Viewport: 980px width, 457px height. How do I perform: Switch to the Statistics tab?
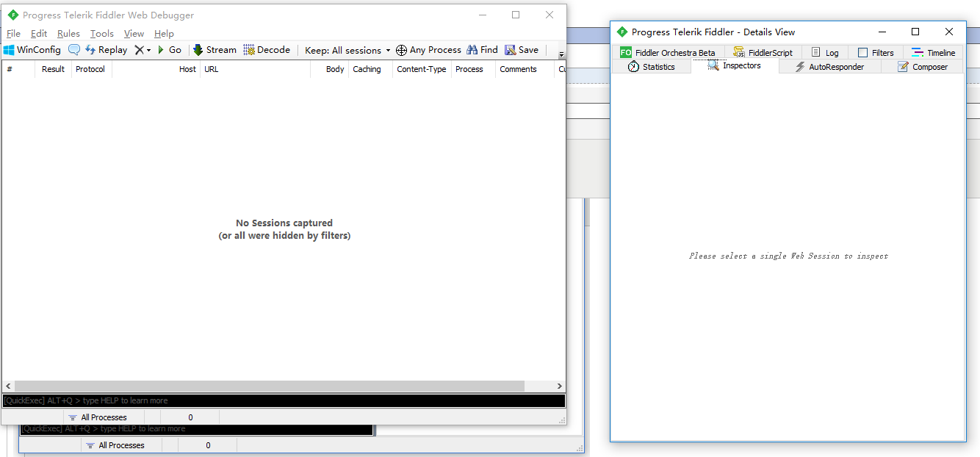point(651,67)
